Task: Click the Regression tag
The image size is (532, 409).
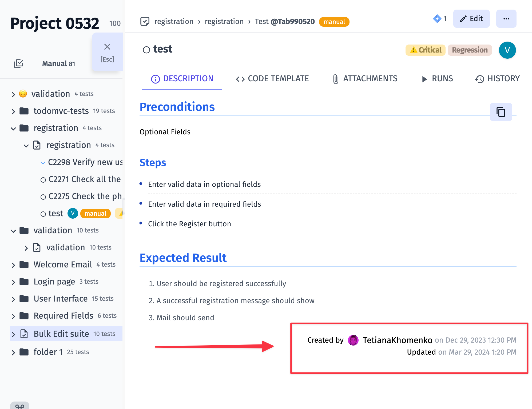Action: pyautogui.click(x=470, y=50)
